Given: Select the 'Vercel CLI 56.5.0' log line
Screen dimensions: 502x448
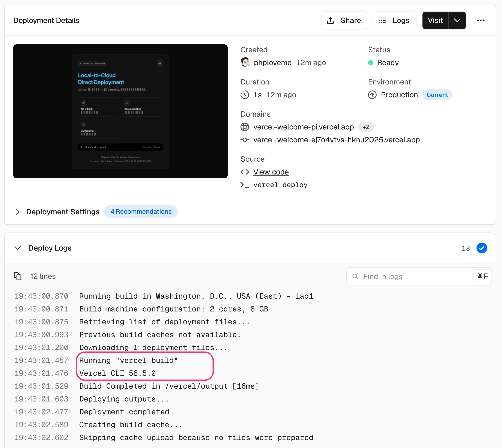Looking at the screenshot, I should [x=117, y=373].
